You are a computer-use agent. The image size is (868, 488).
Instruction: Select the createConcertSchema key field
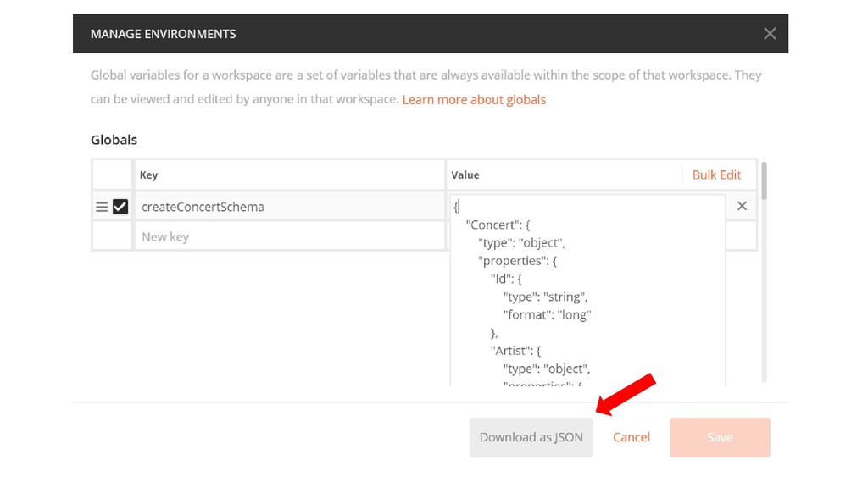pos(290,207)
